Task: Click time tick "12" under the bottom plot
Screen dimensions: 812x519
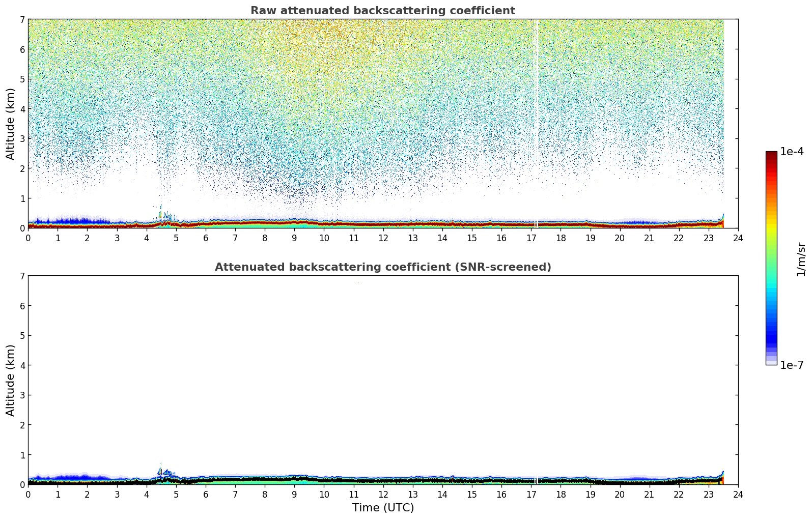Action: pos(383,494)
